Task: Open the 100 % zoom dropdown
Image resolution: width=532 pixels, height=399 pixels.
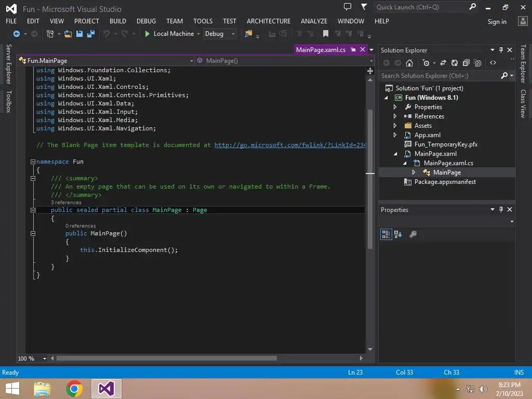Action: (x=45, y=358)
